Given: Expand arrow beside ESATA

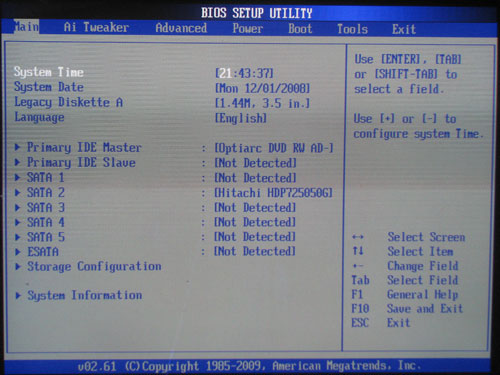Looking at the screenshot, I should click(x=18, y=252).
